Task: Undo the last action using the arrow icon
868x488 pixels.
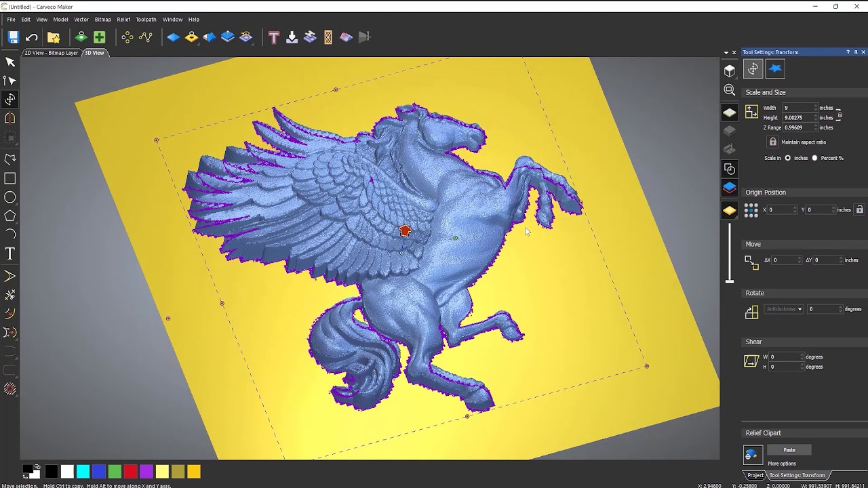Action: point(31,37)
